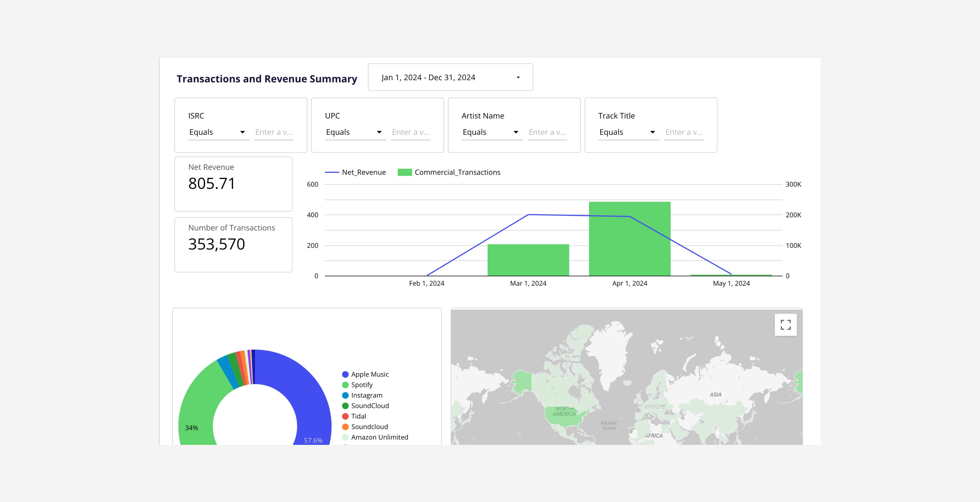Image resolution: width=980 pixels, height=502 pixels.
Task: Select the Instagram legend entry
Action: pos(362,395)
